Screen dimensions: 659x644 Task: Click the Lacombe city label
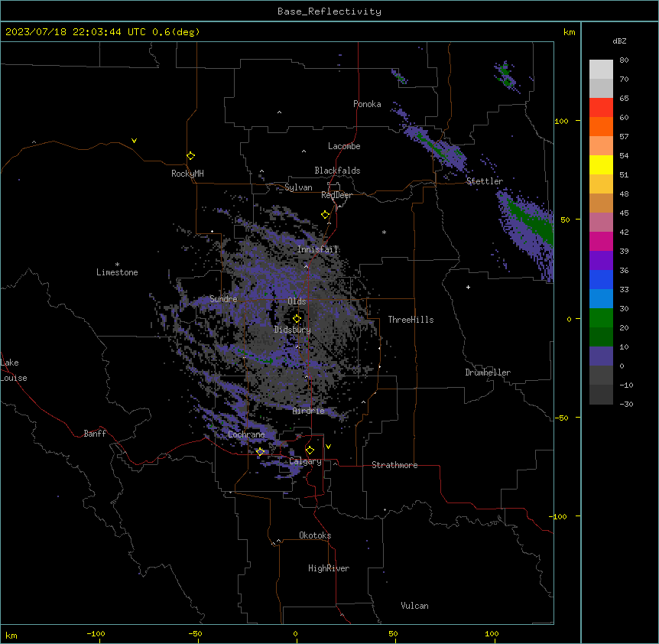coord(344,146)
